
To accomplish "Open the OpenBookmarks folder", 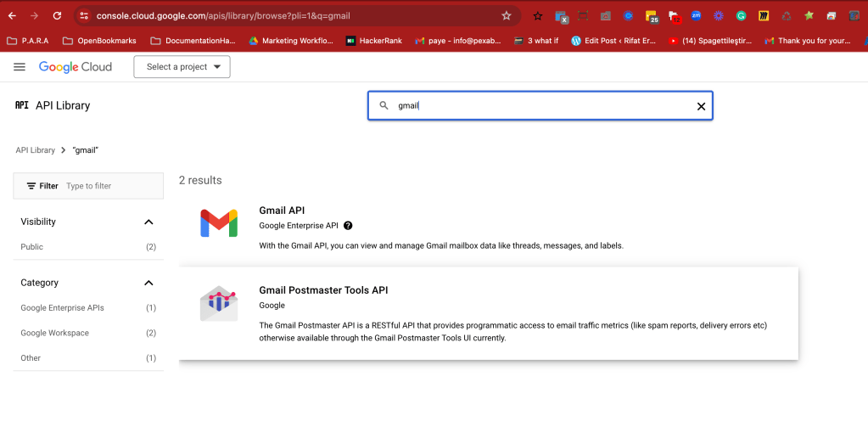I will pos(99,41).
